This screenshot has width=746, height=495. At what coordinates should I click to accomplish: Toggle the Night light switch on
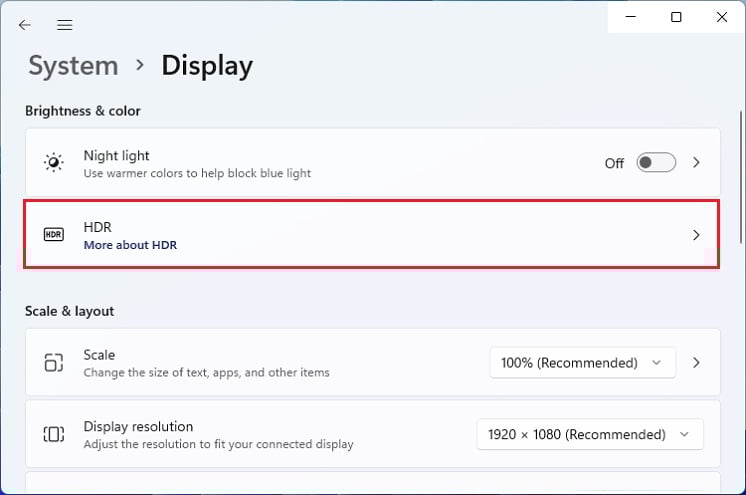pyautogui.click(x=656, y=162)
